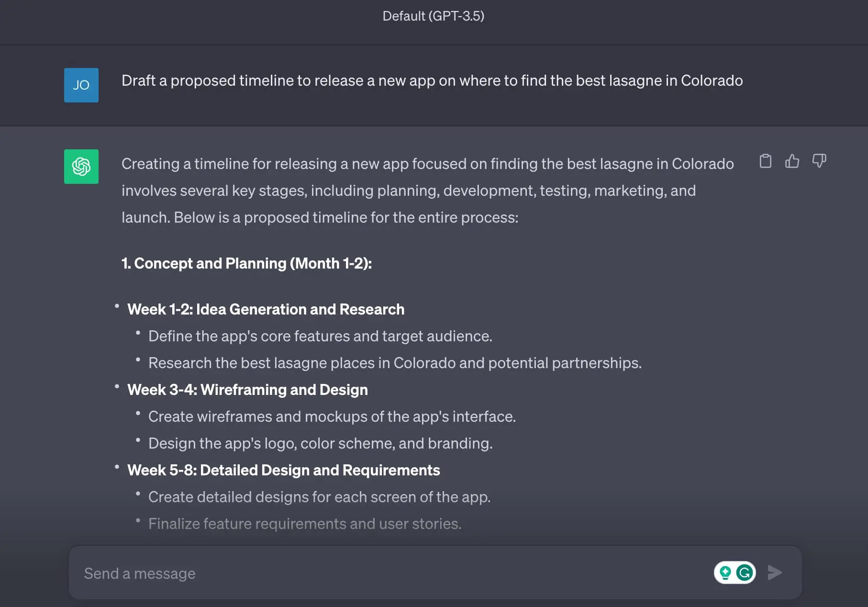Click the send message arrow icon

775,572
